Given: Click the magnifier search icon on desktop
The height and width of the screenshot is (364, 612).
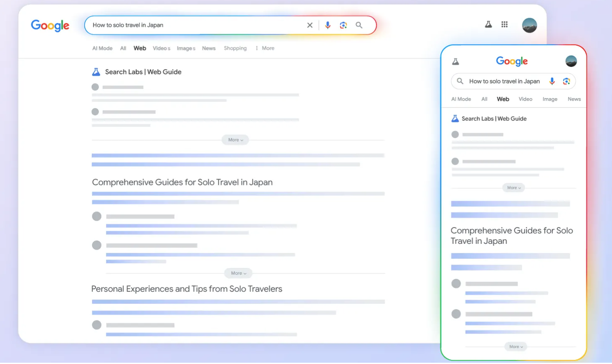Looking at the screenshot, I should (x=359, y=25).
